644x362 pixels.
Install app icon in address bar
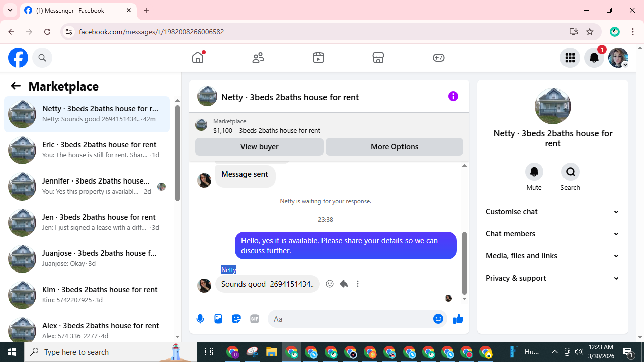[x=573, y=32]
